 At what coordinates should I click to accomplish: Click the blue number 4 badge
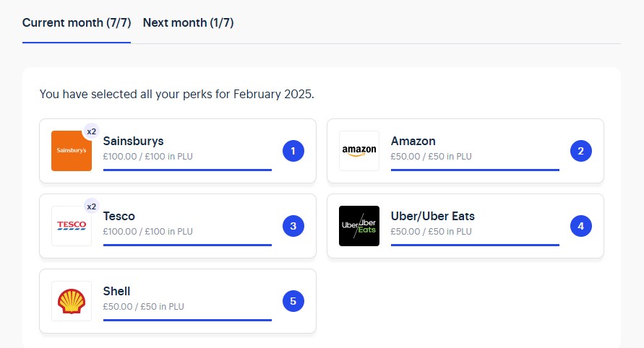click(580, 226)
